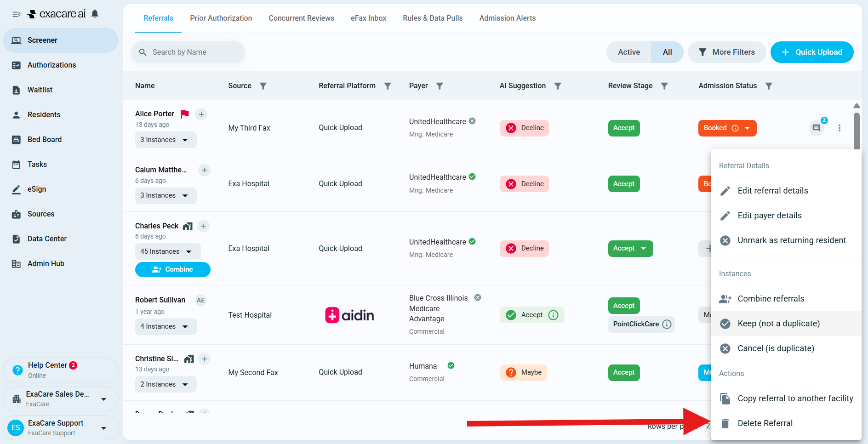
Task: Select Unmark as returning resident
Action: 786,240
